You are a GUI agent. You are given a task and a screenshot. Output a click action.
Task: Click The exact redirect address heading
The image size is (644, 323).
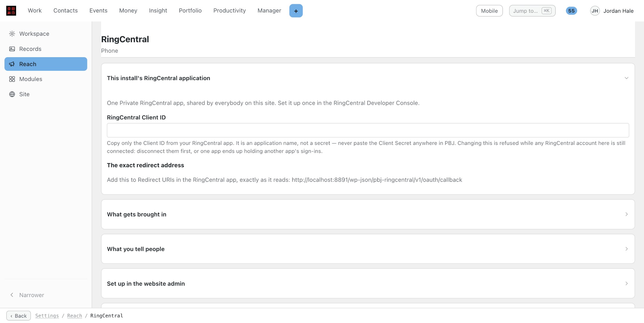tap(145, 165)
